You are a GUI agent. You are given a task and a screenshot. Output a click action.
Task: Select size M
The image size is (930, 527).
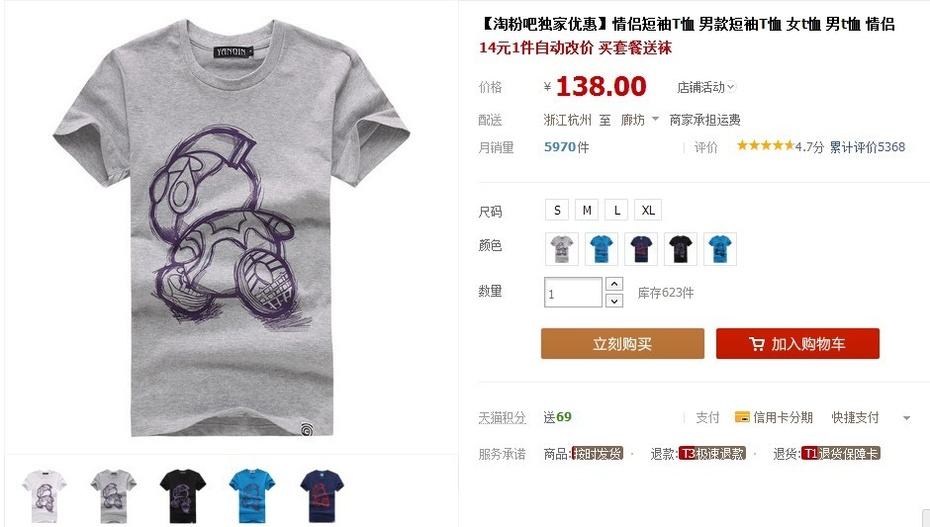[587, 210]
